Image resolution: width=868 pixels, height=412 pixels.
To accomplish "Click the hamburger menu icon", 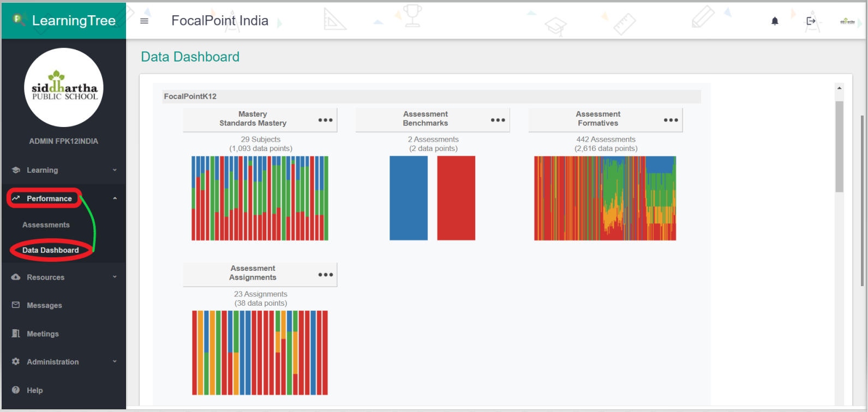I will click(x=144, y=21).
